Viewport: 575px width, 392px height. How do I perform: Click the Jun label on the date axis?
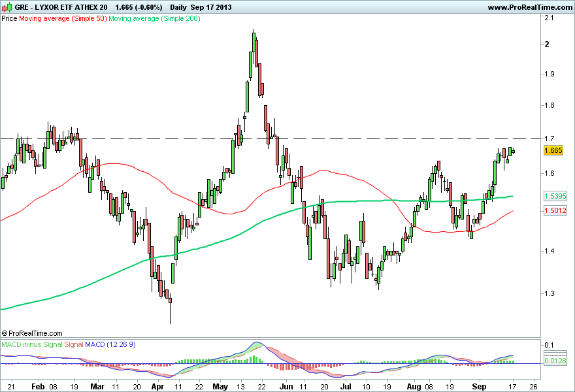[x=286, y=387]
